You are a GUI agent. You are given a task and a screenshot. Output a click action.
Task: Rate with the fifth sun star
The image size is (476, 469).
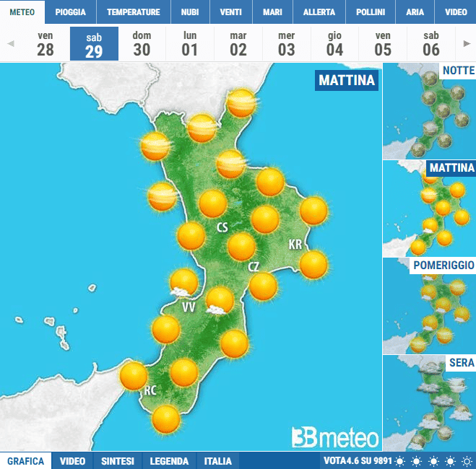(467, 461)
